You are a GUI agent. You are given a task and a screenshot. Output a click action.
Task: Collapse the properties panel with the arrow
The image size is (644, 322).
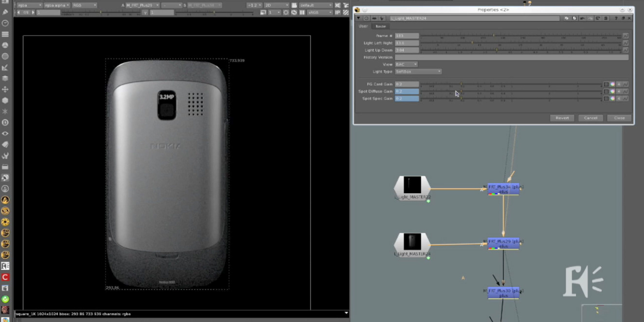click(359, 18)
